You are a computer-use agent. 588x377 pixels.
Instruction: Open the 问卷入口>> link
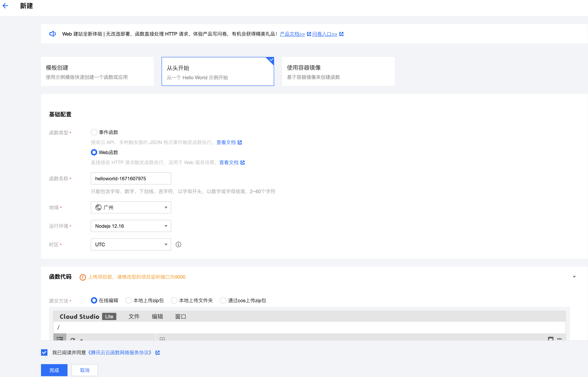[325, 34]
